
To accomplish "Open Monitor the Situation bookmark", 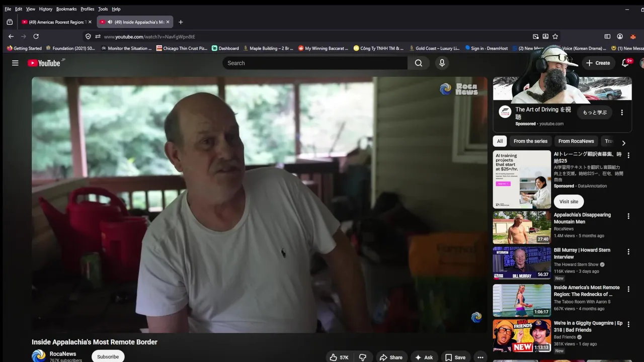I will 126,48.
